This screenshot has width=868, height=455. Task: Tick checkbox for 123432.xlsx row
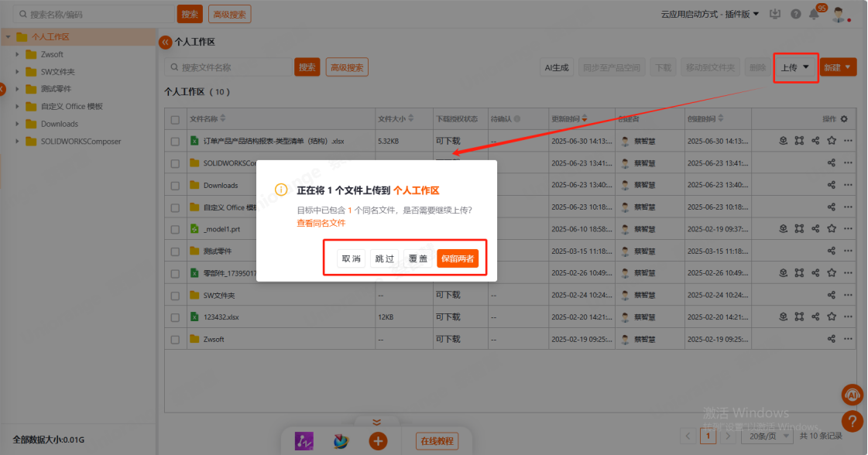[x=175, y=318]
